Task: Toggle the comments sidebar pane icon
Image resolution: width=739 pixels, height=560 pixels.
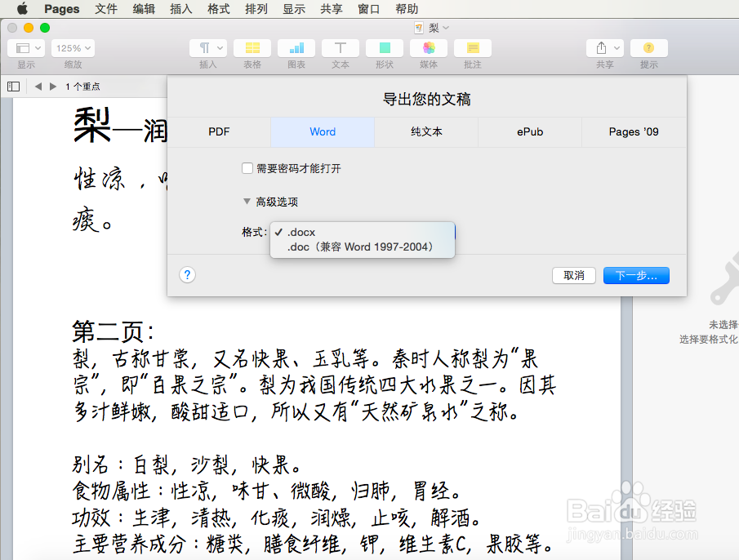Action: coord(13,87)
